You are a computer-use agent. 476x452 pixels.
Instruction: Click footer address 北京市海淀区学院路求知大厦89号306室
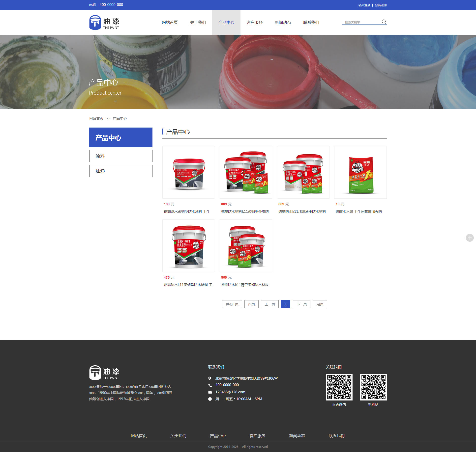(x=246, y=378)
